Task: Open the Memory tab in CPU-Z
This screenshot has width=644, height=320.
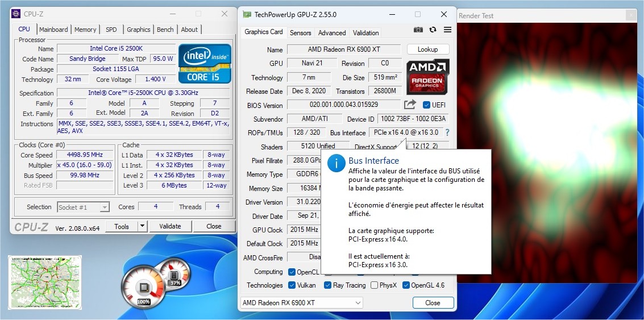Action: click(85, 30)
